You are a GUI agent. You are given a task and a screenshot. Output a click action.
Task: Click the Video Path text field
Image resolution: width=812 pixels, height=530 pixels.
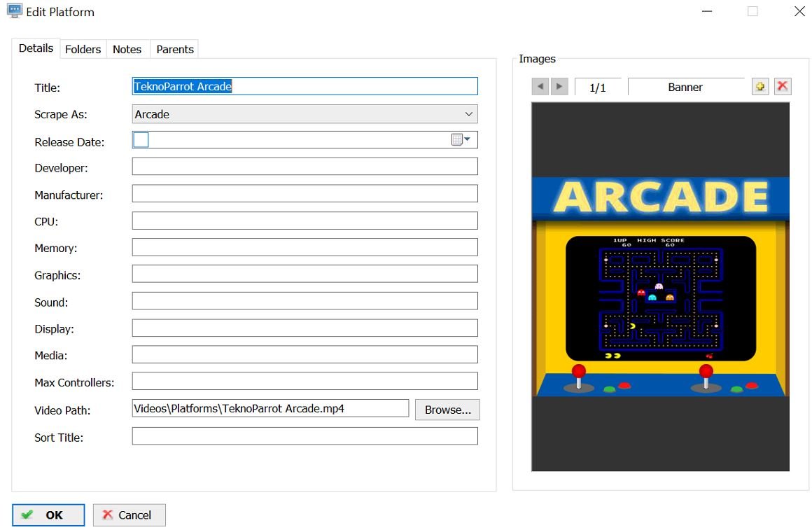tap(270, 408)
